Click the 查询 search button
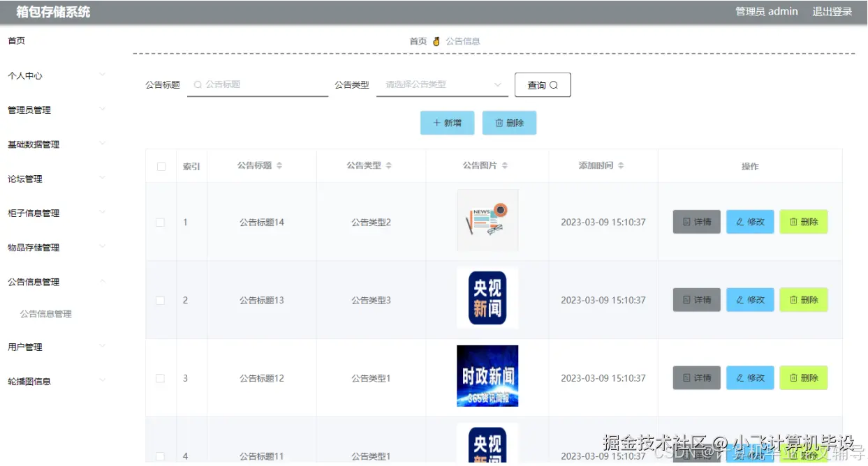The width and height of the screenshot is (868, 466). click(543, 84)
